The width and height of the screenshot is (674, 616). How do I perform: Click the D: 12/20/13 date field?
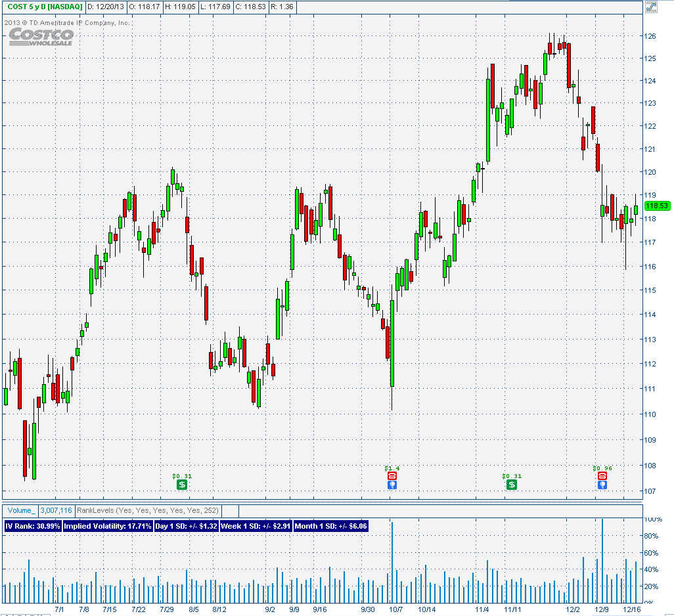point(105,6)
